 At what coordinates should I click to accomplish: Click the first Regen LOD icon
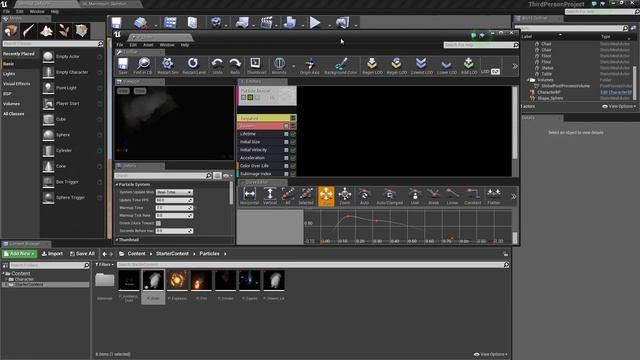pos(372,63)
